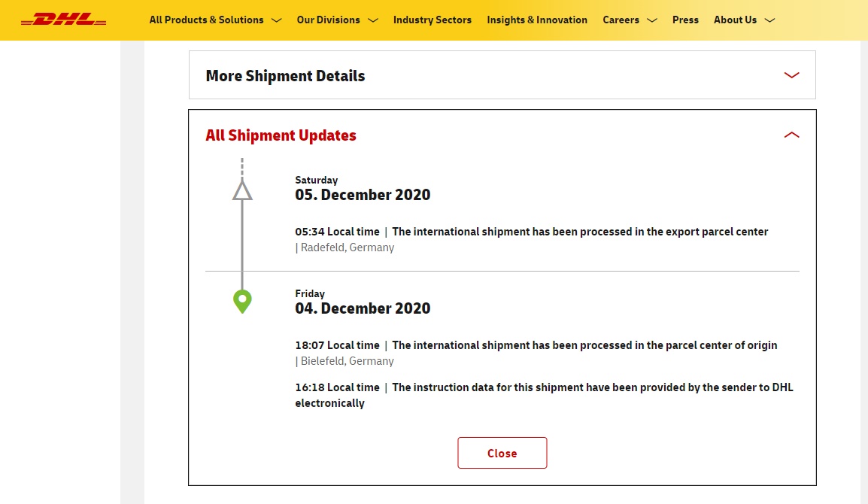Screen dimensions: 868x504
Task: Select the 04. December 2020 date heading
Action: (x=363, y=308)
